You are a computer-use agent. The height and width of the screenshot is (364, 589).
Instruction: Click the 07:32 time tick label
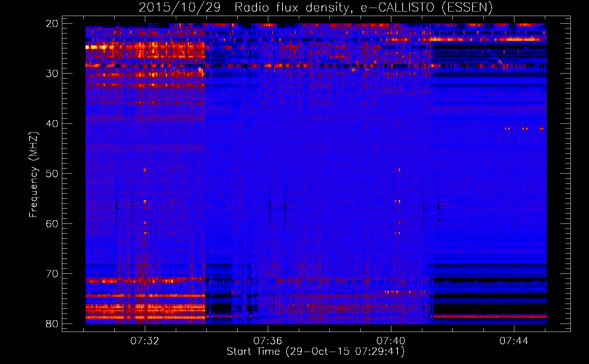pos(145,341)
